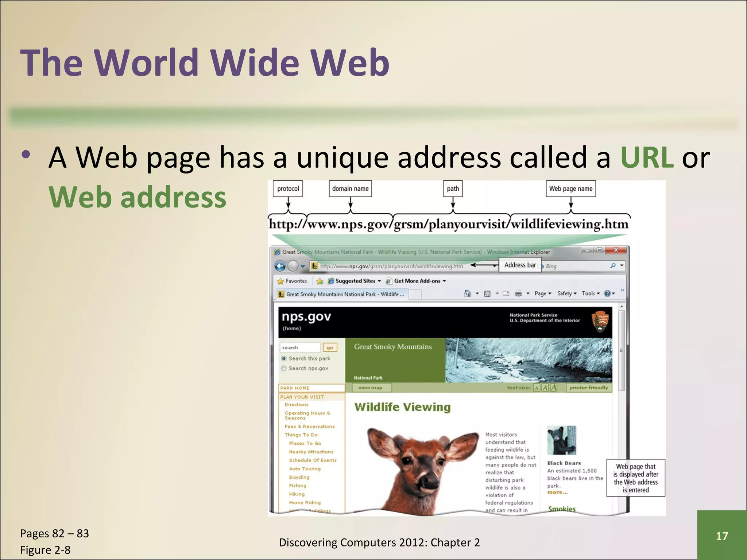747x560 pixels.
Task: Open the Directions link
Action: point(297,405)
